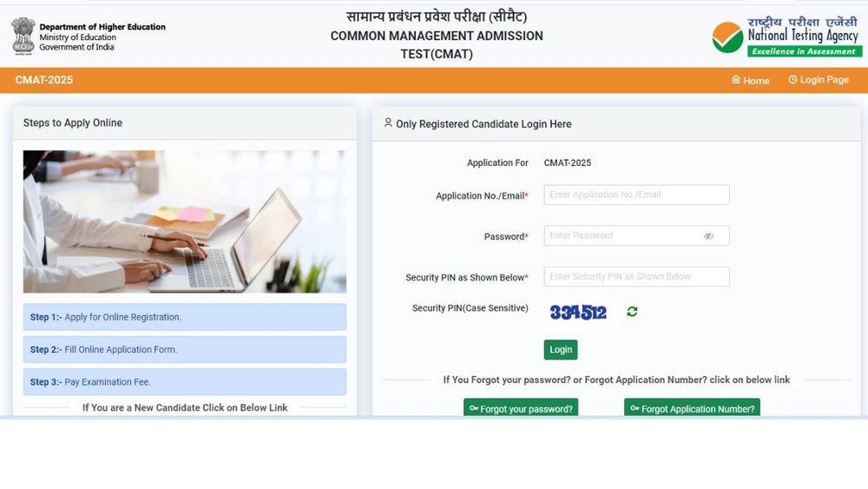Screen dimensions: 868x489
Task: Toggle password visibility eye icon
Action: (x=708, y=236)
